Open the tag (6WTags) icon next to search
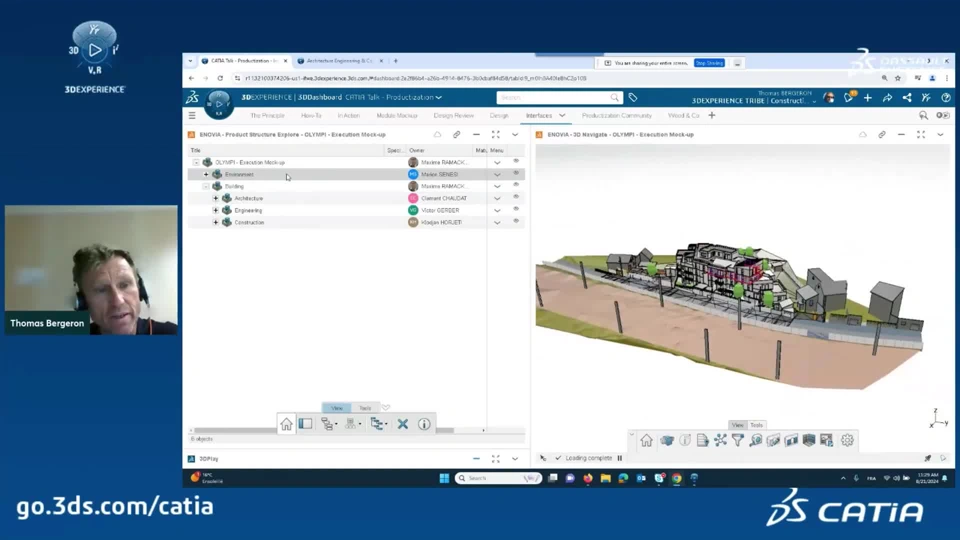 point(632,97)
